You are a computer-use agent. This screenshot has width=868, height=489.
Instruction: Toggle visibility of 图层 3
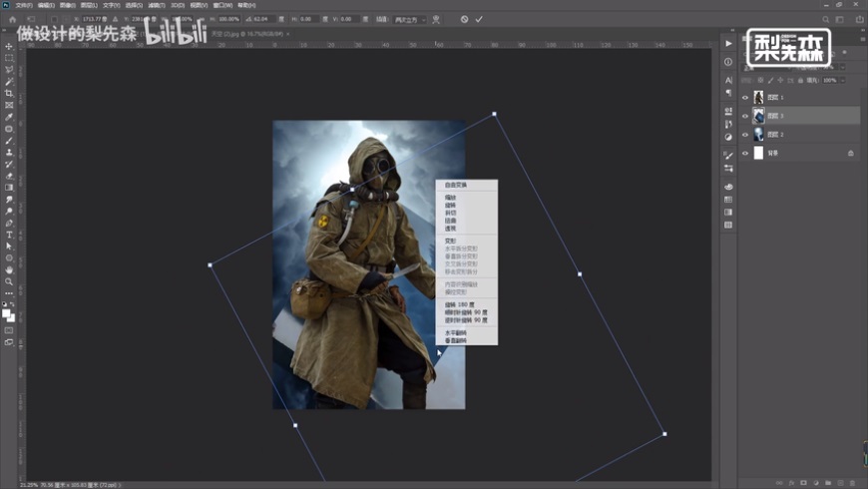click(x=744, y=116)
